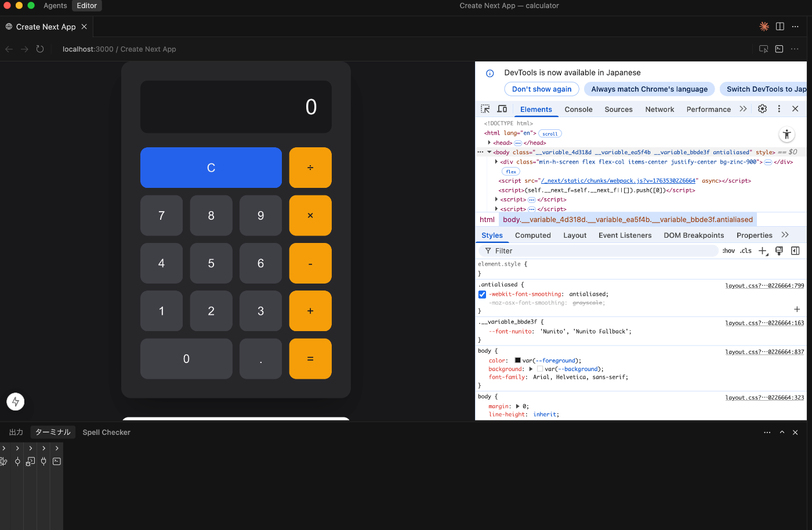Open layout.css?…0226664:799 source link

pyautogui.click(x=764, y=286)
